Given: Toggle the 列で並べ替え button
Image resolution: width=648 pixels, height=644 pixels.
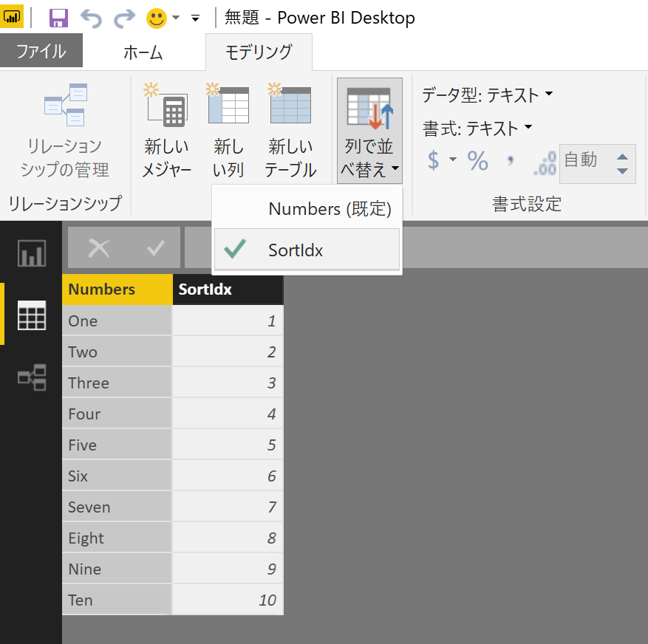Looking at the screenshot, I should click(369, 130).
